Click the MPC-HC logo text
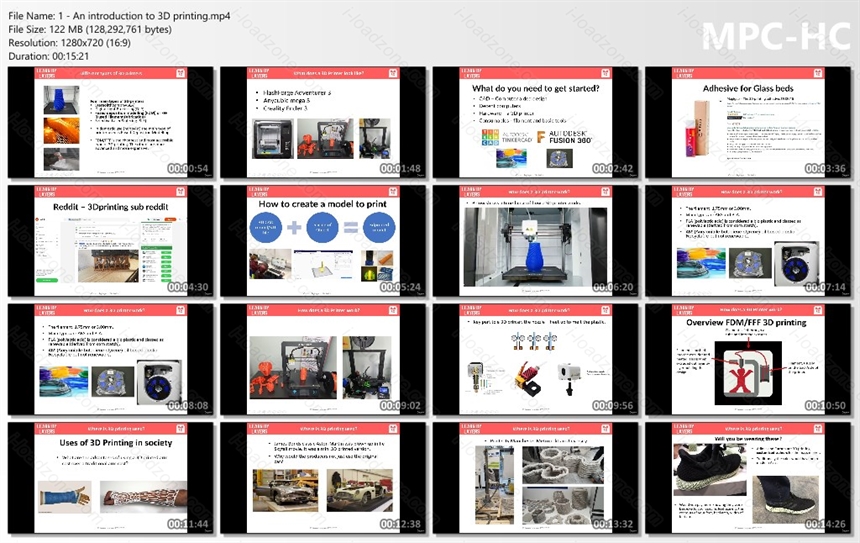The image size is (860, 543). point(776,37)
